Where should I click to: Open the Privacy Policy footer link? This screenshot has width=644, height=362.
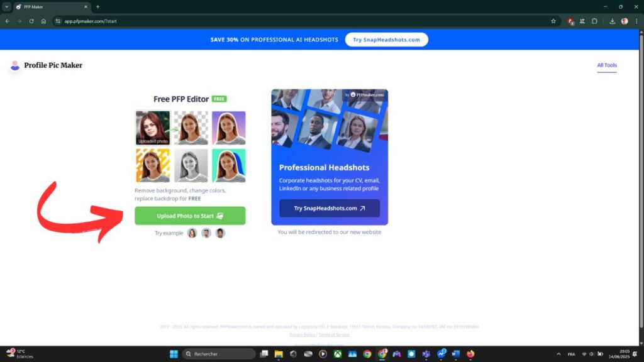(x=303, y=335)
